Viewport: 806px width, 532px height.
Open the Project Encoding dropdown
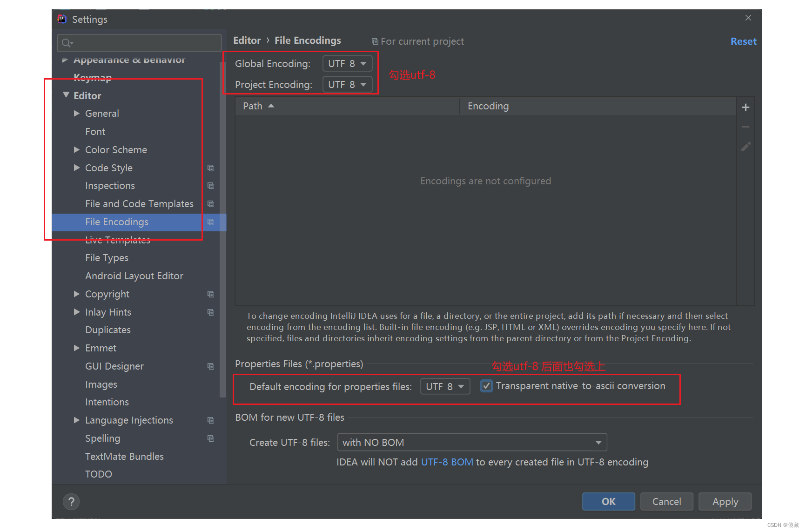[347, 84]
